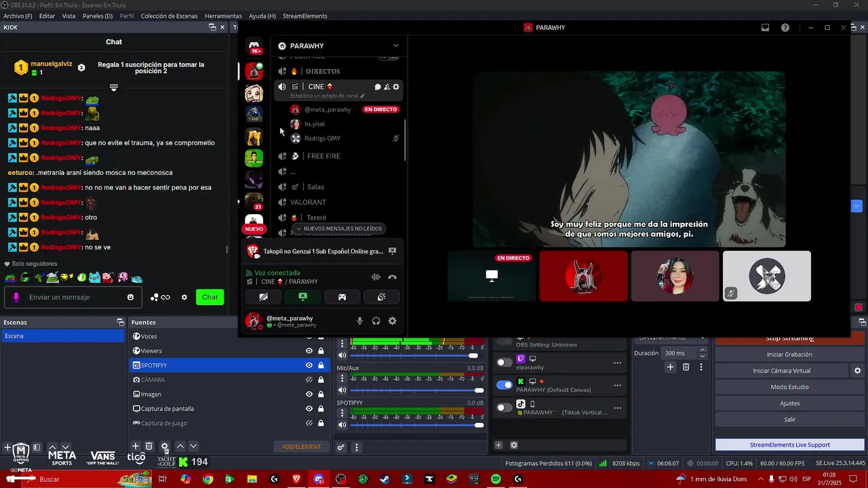The height and width of the screenshot is (488, 868).
Task: Stop Discord screen share button
Action: (x=303, y=297)
